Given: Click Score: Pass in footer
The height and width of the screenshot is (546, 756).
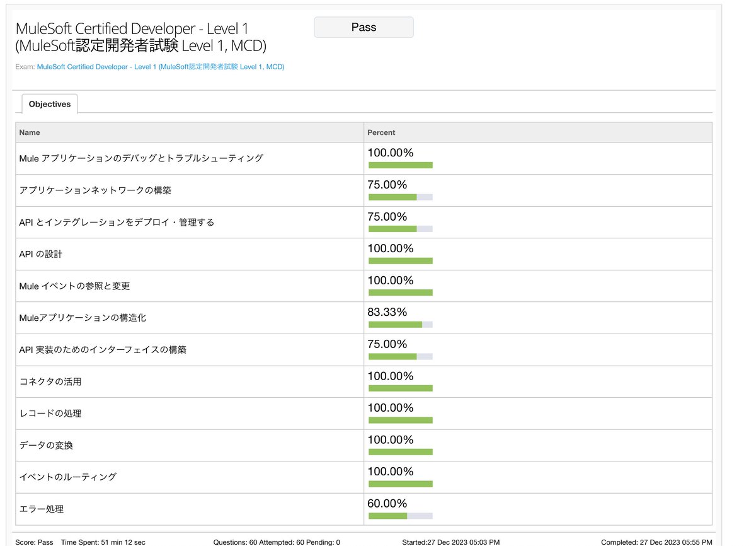Looking at the screenshot, I should pos(35,542).
